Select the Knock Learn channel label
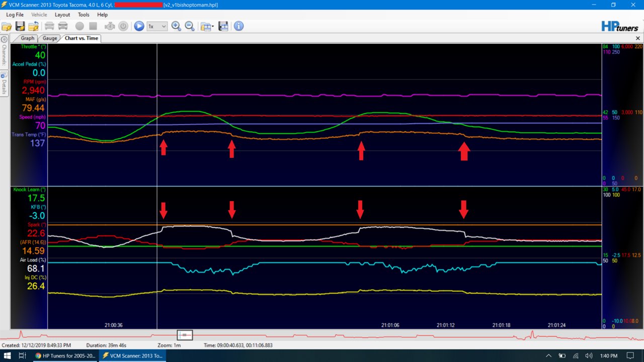The width and height of the screenshot is (644, 362). (x=29, y=190)
